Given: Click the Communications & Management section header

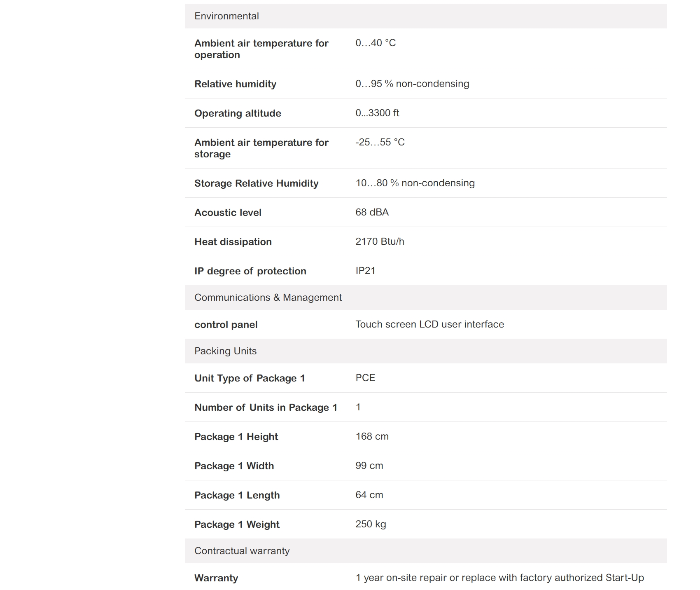Looking at the screenshot, I should tap(268, 297).
